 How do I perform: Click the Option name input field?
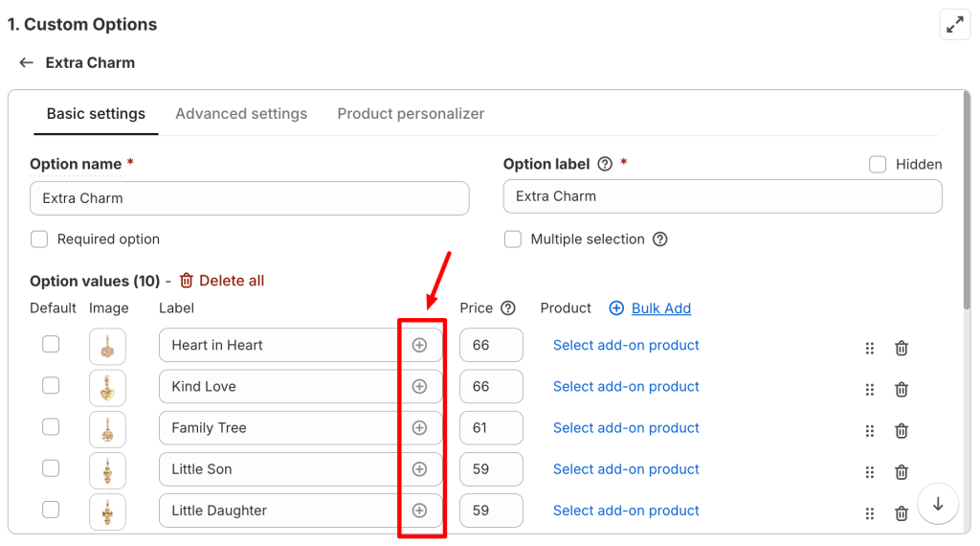pyautogui.click(x=250, y=198)
